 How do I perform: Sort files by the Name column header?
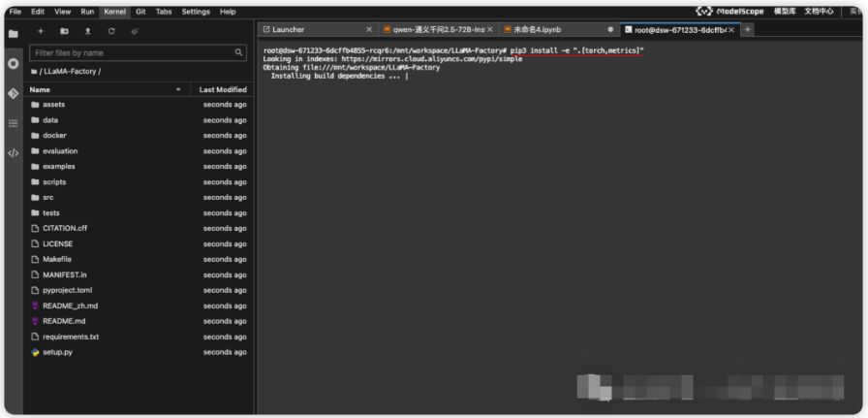[x=107, y=89]
